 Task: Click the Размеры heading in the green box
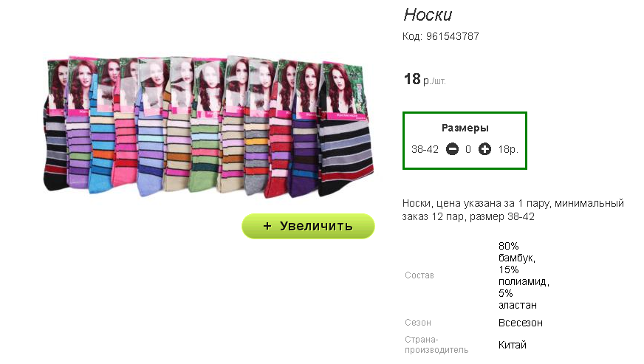465,128
